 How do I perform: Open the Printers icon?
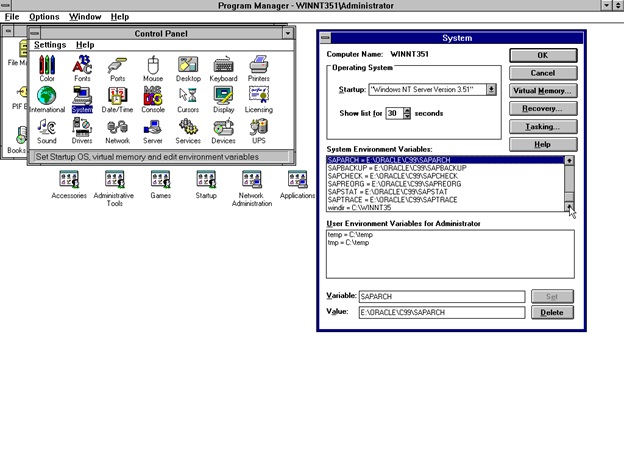[x=258, y=66]
